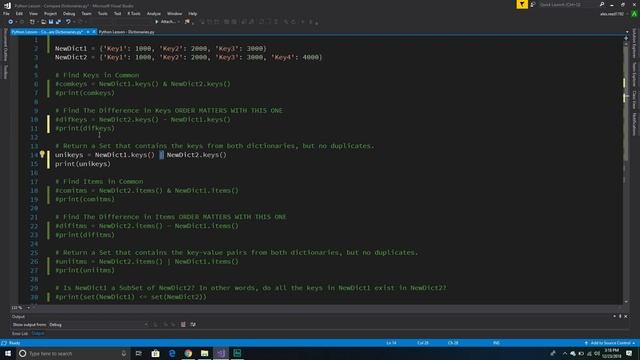Click the Open File toolbar icon
The height and width of the screenshot is (360, 640).
[43, 22]
